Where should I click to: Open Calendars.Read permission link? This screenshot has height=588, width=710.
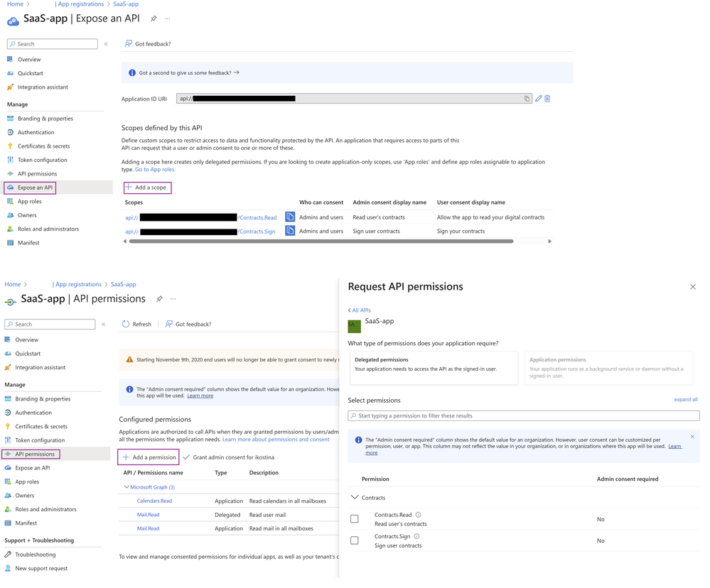tap(154, 501)
